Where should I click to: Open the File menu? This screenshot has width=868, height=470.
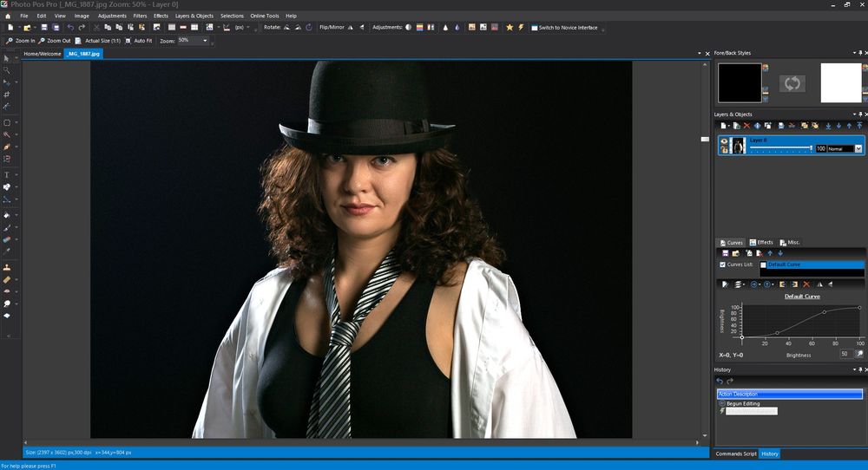pyautogui.click(x=24, y=16)
